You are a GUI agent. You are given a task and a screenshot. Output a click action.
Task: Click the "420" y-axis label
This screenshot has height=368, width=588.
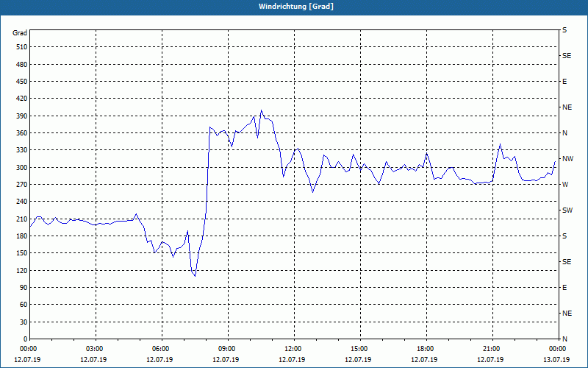point(22,99)
